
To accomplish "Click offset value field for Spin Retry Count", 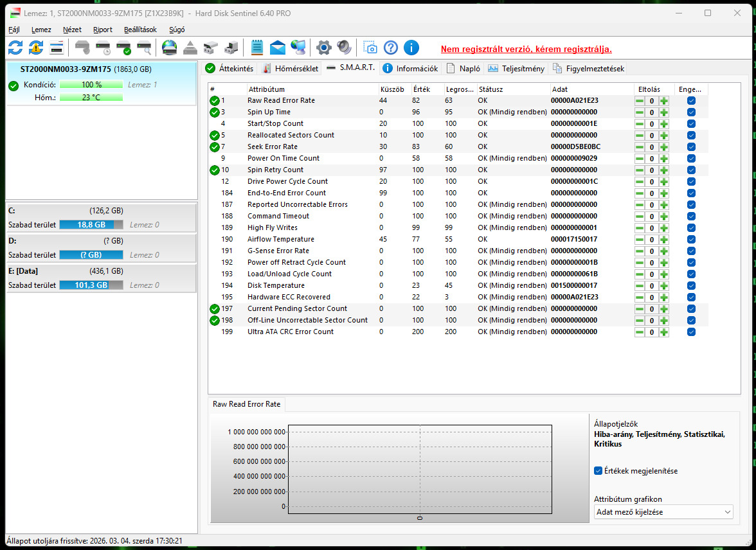I will (x=652, y=170).
